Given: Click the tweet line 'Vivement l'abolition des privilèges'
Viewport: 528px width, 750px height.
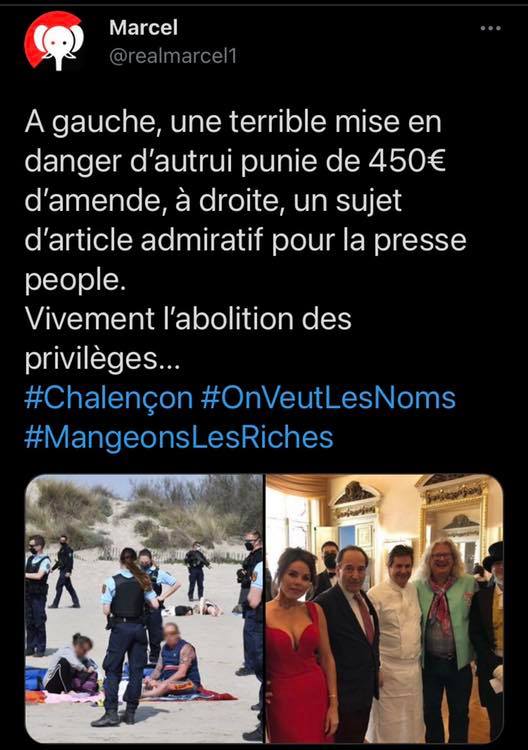Looking at the screenshot, I should click(x=188, y=338).
